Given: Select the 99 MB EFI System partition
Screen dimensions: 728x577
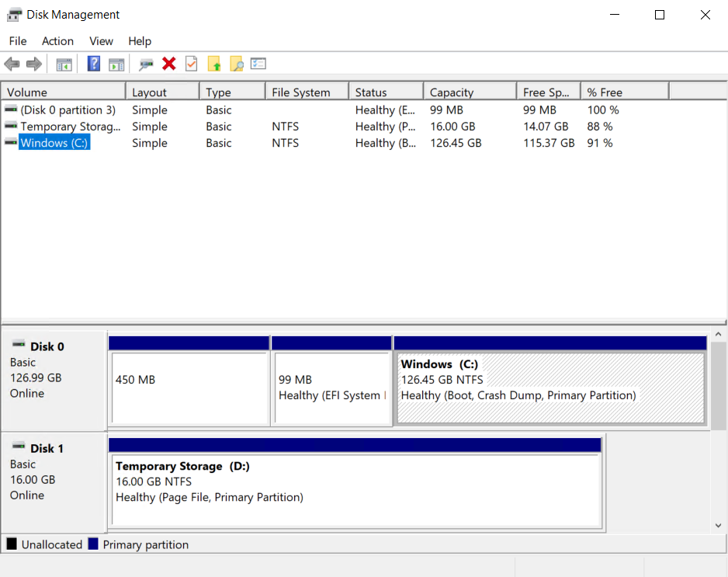Looking at the screenshot, I should [x=331, y=388].
